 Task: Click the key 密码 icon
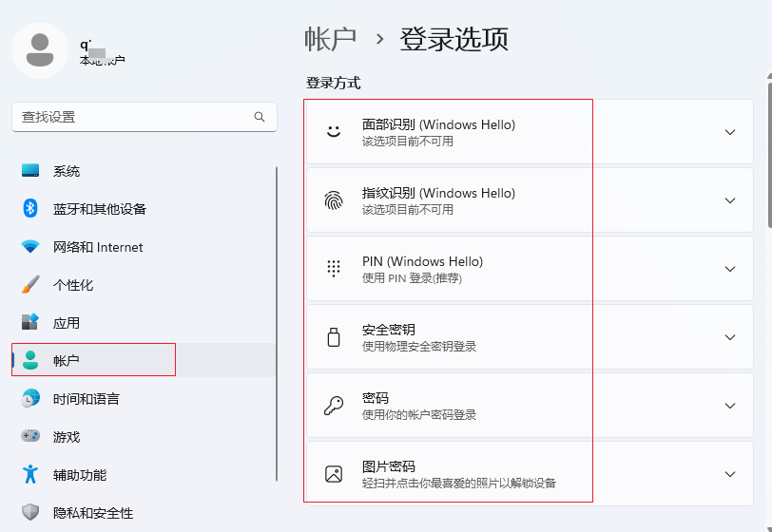334,406
